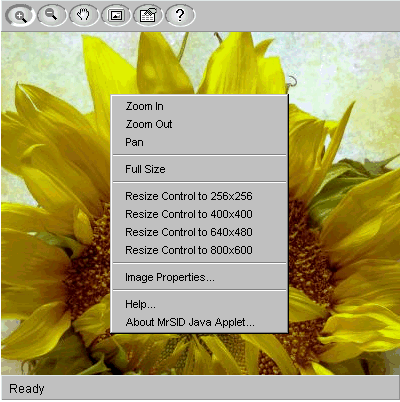
Task: Select the Zoom In magnifier tool
Action: [20, 16]
